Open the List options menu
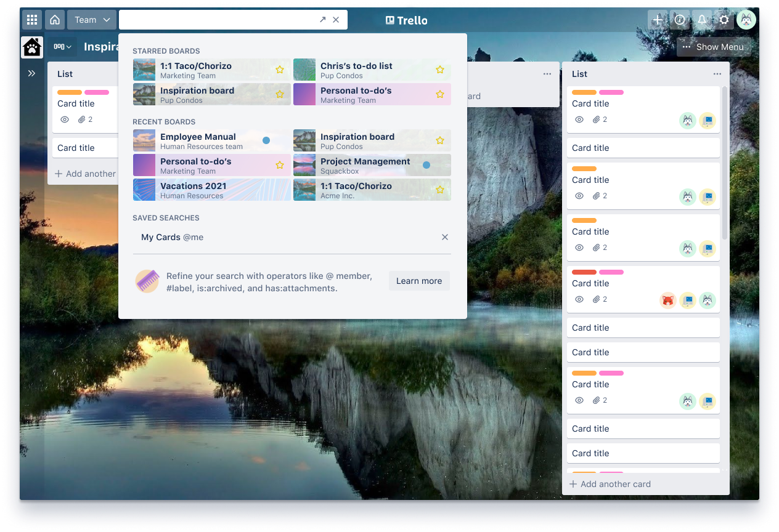The height and width of the screenshot is (532, 779). (x=717, y=73)
